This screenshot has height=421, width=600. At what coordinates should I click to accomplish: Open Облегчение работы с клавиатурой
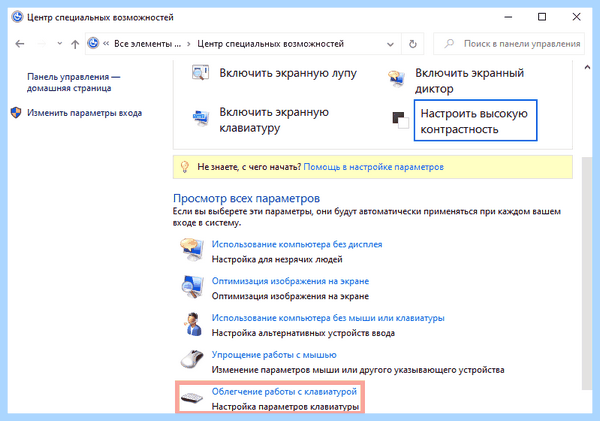click(x=284, y=392)
